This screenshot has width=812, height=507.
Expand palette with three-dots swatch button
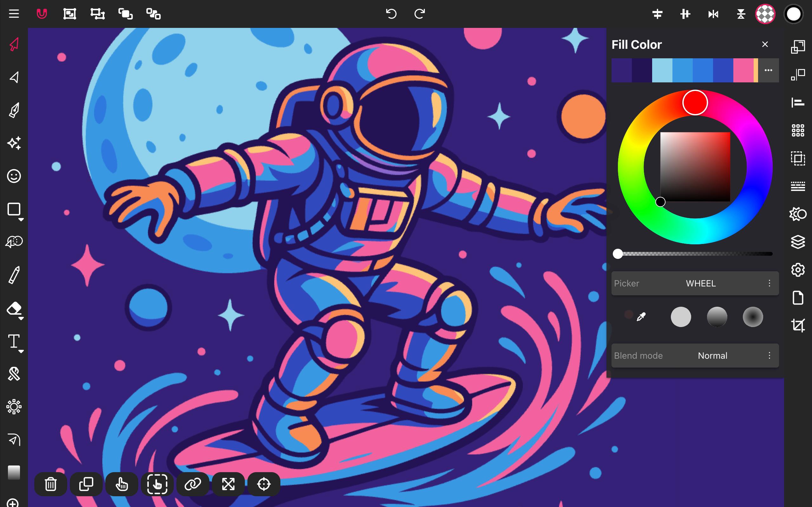point(768,70)
